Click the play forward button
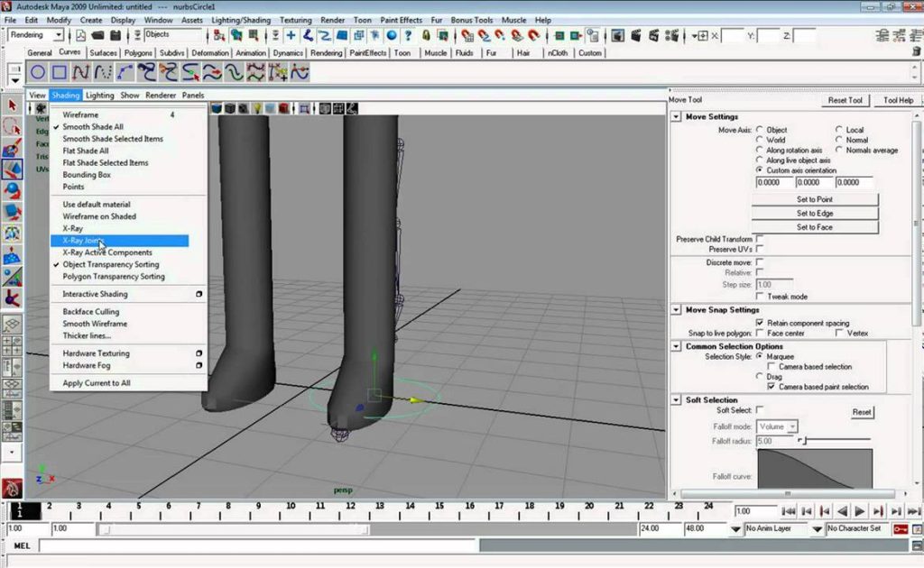 tap(860, 511)
